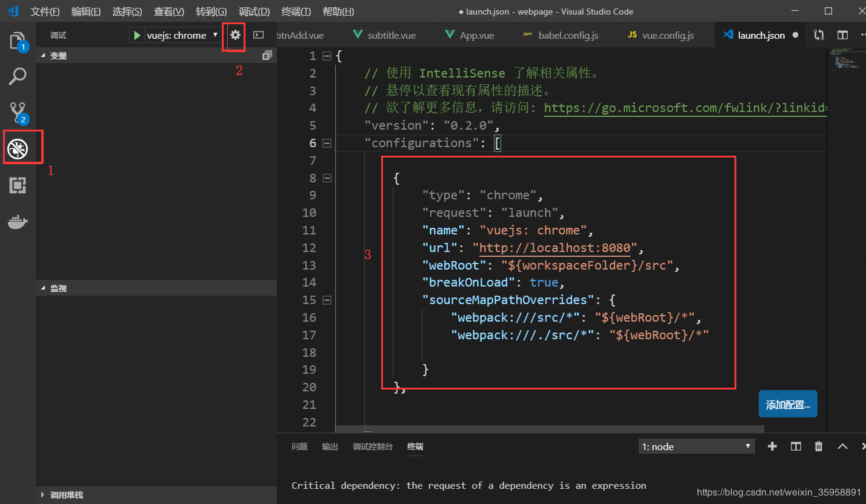The width and height of the screenshot is (866, 504).
Task: Open the 调试(D) menu
Action: [254, 12]
